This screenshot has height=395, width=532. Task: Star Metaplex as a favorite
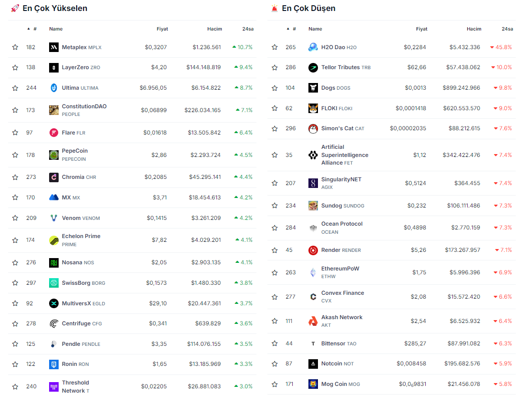(15, 47)
